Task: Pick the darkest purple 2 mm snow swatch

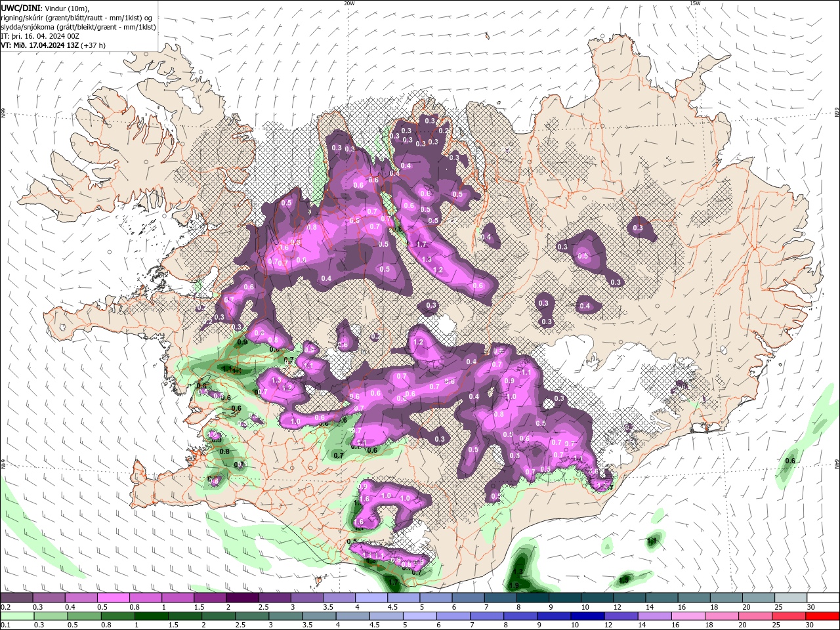Action: coord(242,598)
